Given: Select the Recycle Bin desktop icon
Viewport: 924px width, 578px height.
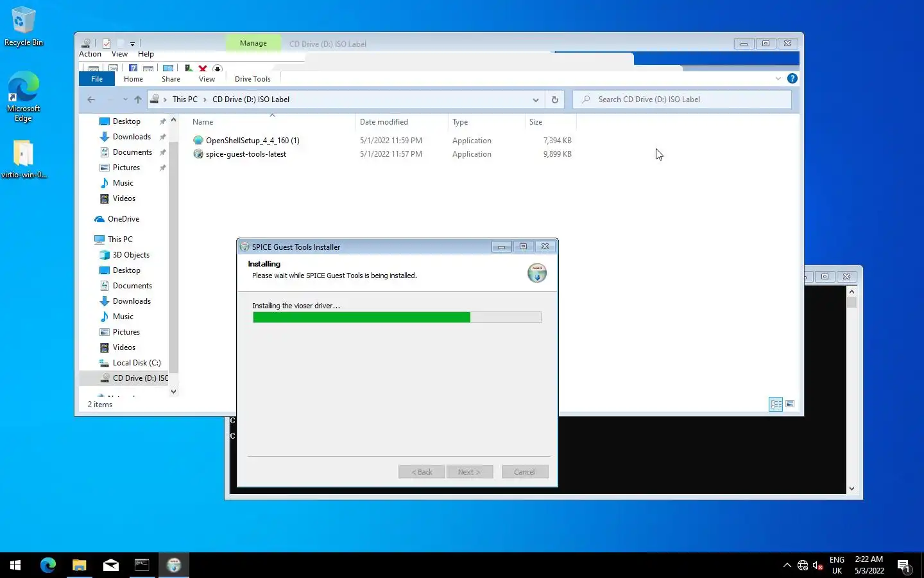Looking at the screenshot, I should click(x=24, y=26).
